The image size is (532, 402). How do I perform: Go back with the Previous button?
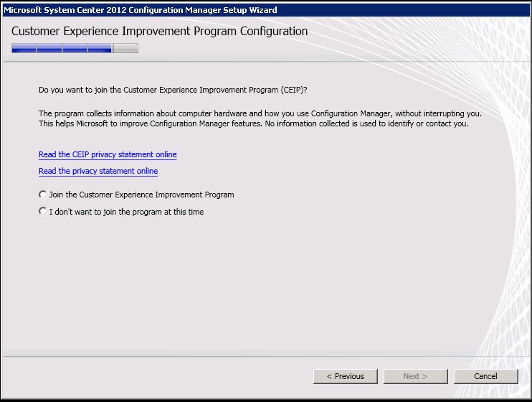[x=346, y=376]
